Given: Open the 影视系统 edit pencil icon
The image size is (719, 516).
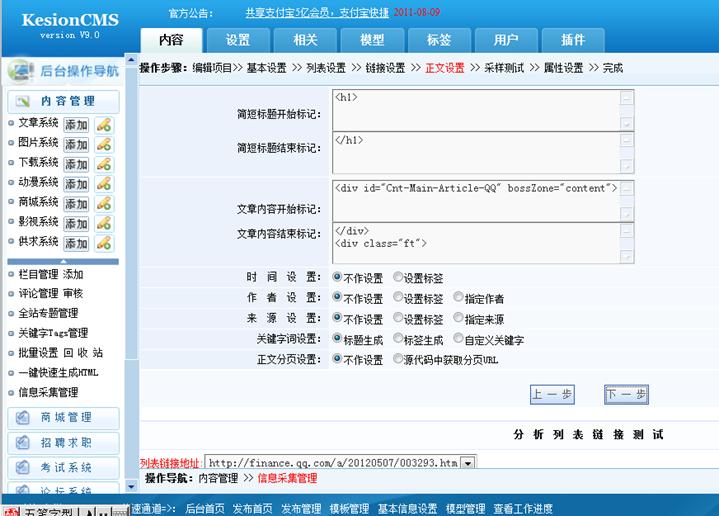Looking at the screenshot, I should pos(104,223).
